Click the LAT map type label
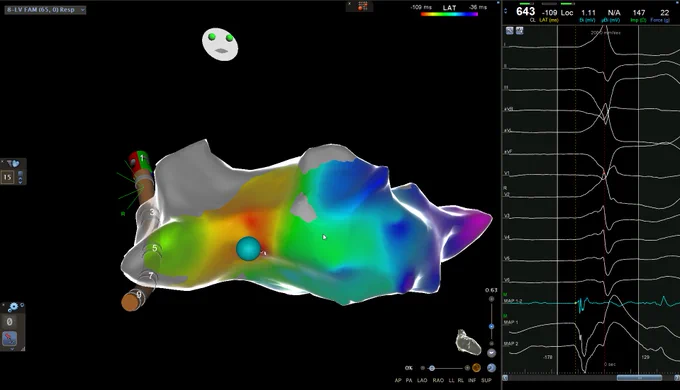Image resolution: width=680 pixels, height=390 pixels. coord(449,7)
